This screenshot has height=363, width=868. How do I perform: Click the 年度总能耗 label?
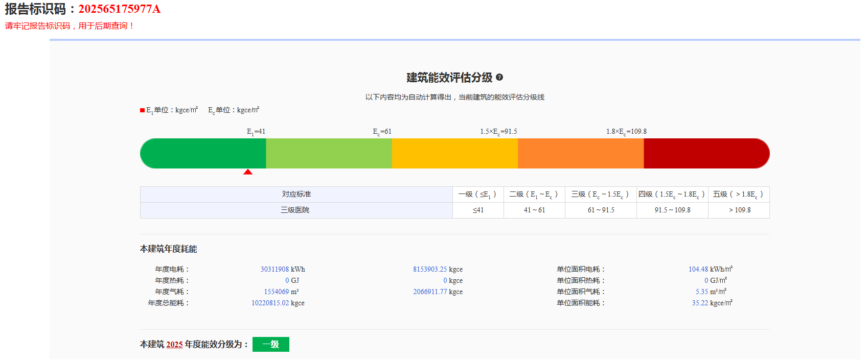coord(169,303)
